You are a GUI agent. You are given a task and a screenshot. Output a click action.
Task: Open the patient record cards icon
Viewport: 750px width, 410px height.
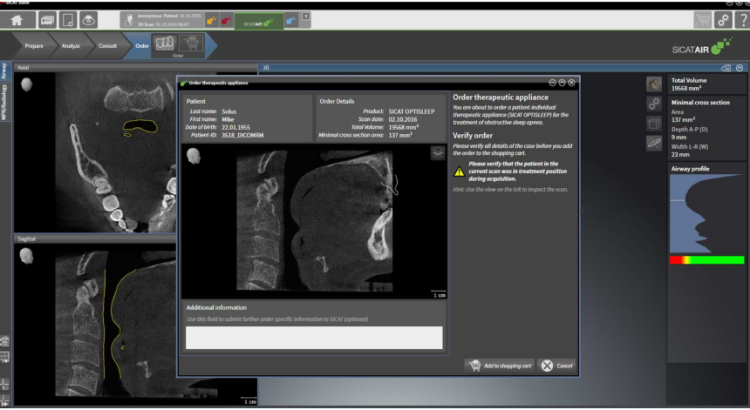click(x=47, y=20)
